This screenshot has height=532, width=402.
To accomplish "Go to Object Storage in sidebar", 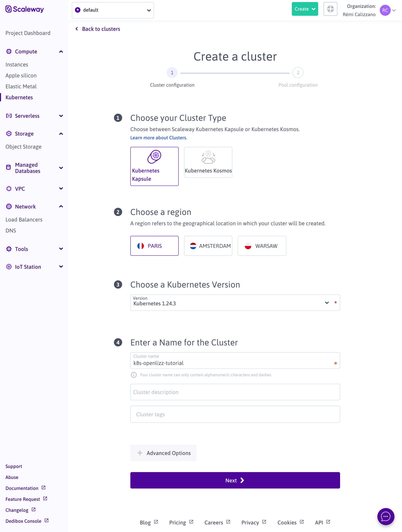I will coord(24,147).
